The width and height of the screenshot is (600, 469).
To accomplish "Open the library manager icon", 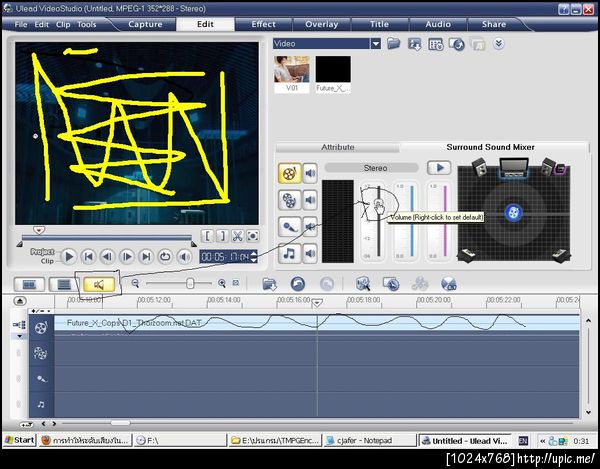I will tap(457, 44).
